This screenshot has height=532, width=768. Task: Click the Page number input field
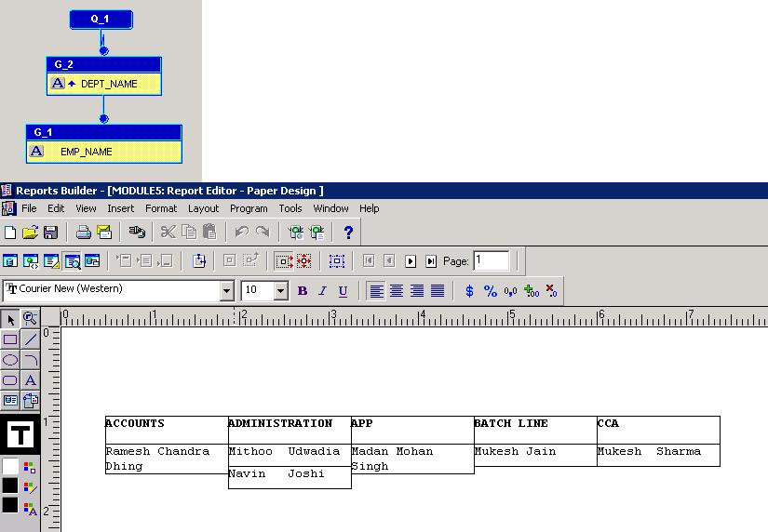[491, 261]
